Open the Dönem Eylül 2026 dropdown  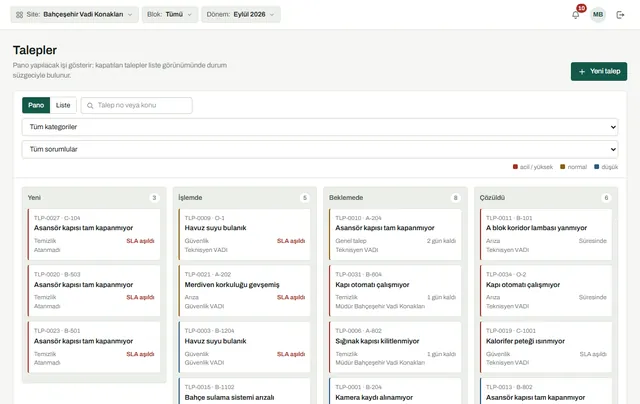click(240, 14)
